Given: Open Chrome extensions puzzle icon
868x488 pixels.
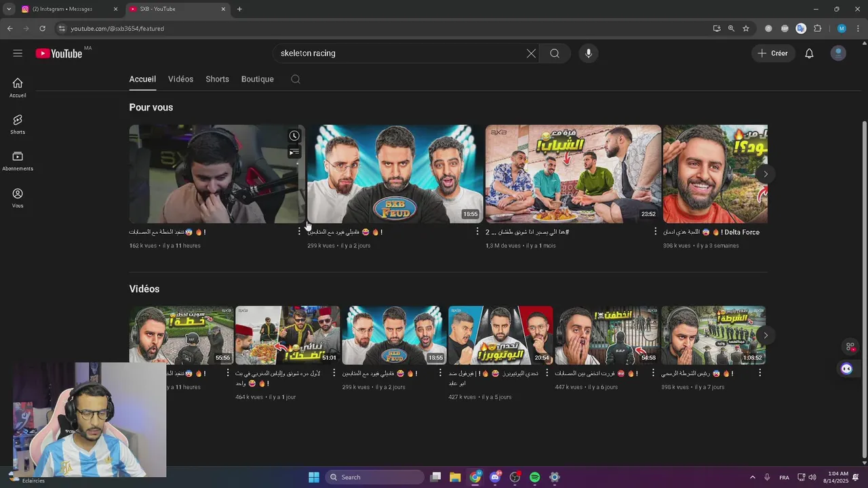Looking at the screenshot, I should [x=817, y=28].
